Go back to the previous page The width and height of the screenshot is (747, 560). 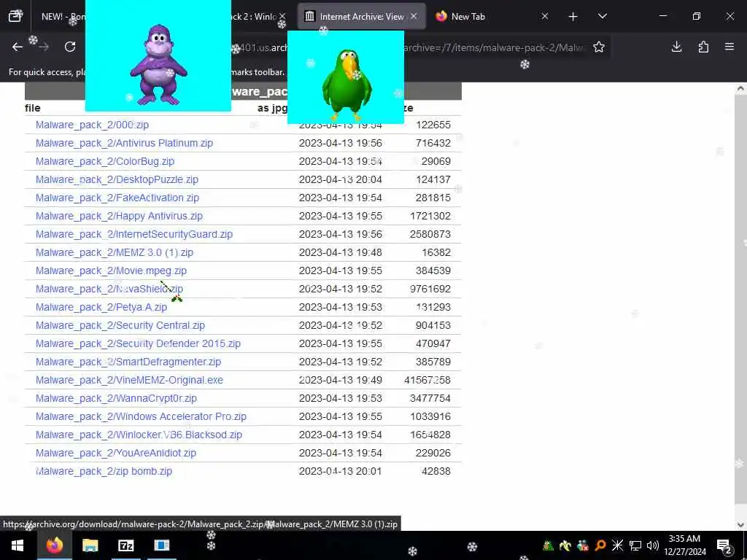click(18, 47)
